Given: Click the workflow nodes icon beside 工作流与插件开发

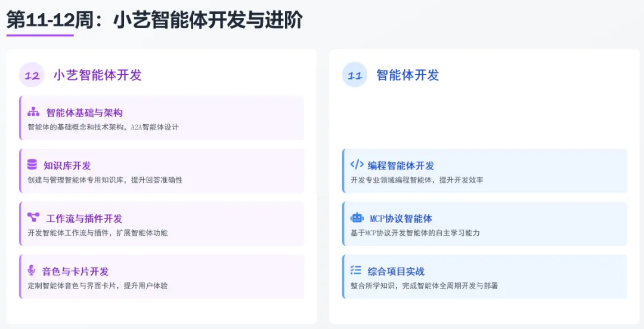Looking at the screenshot, I should tap(33, 217).
